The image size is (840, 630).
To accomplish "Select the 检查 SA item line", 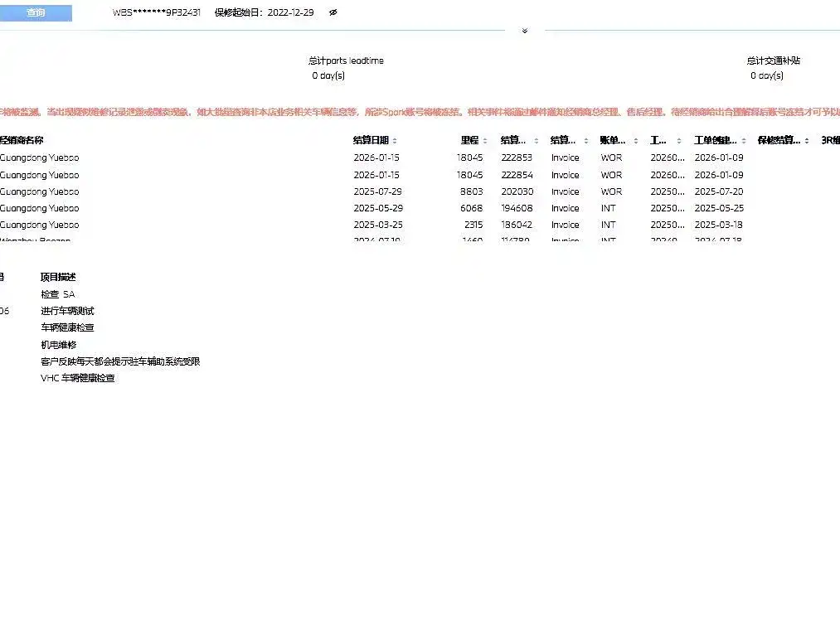I will 58,294.
